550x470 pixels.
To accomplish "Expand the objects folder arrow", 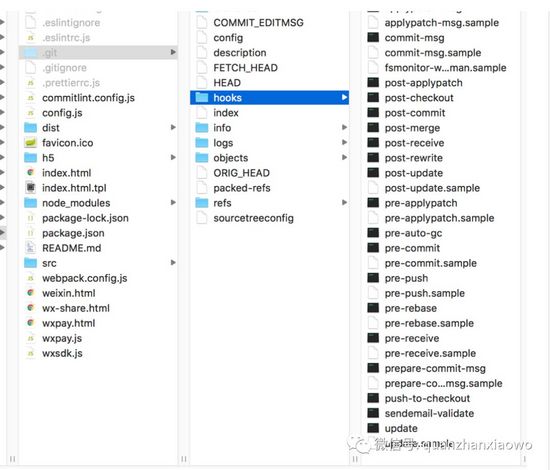I will click(x=344, y=157).
